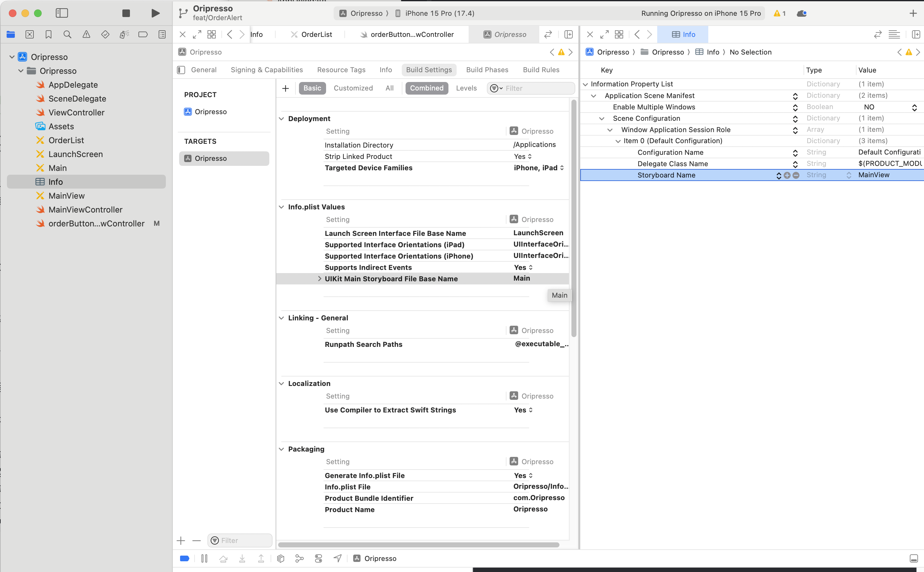
Task: Open the debug navigator
Action: [x=124, y=34]
